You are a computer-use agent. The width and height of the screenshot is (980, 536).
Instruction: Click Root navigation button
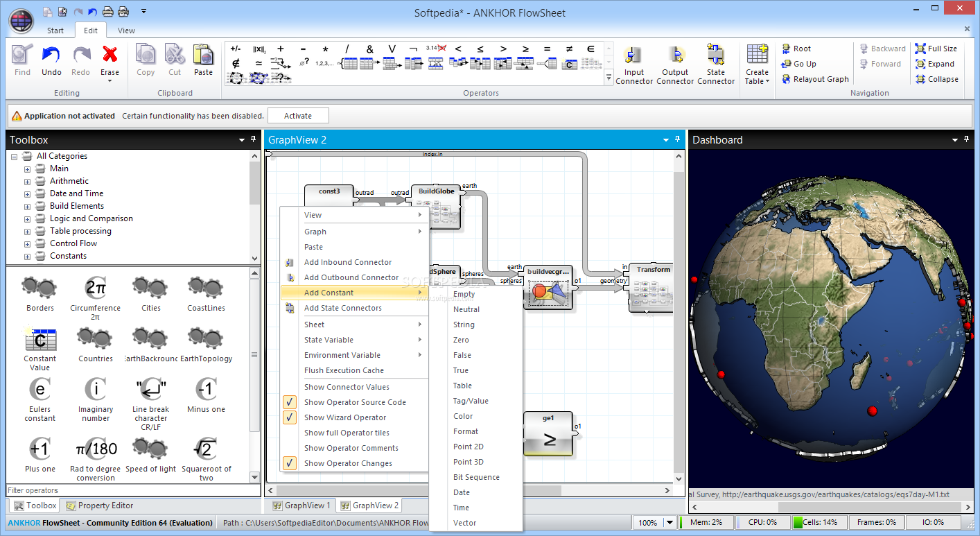[x=796, y=49]
